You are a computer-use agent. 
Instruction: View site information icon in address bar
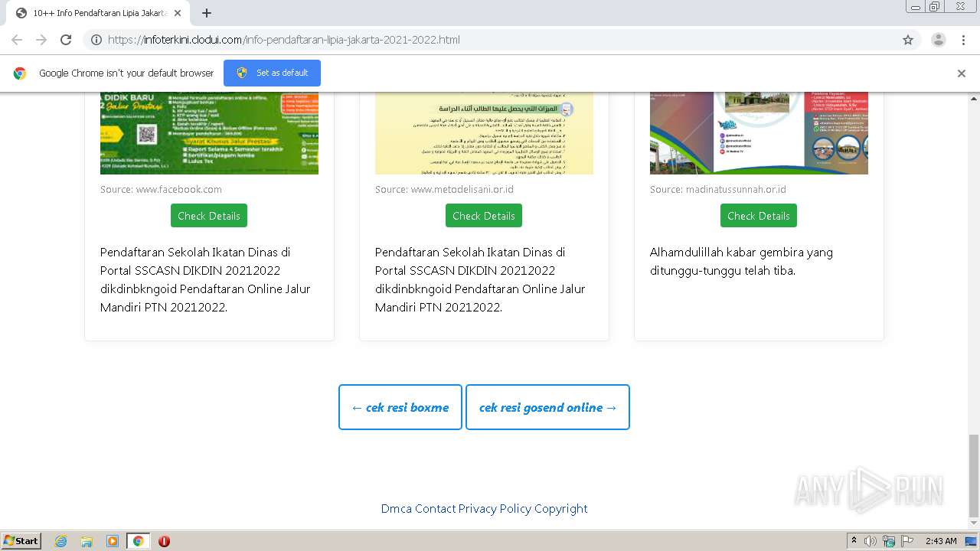[x=96, y=40]
